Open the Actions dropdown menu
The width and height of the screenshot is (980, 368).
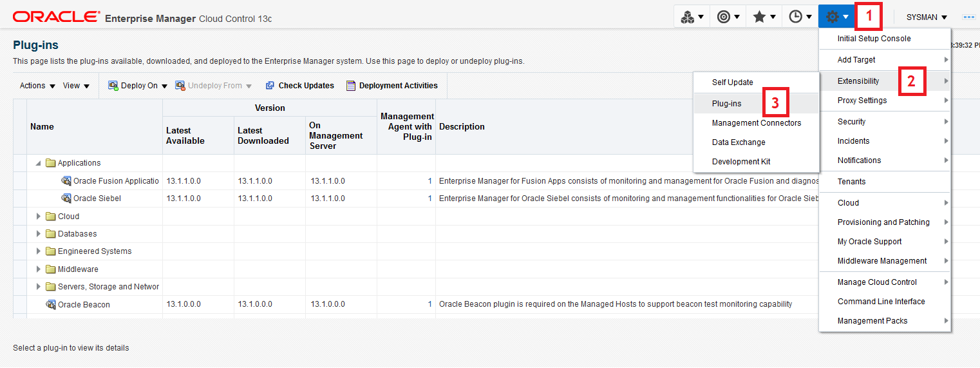point(37,86)
